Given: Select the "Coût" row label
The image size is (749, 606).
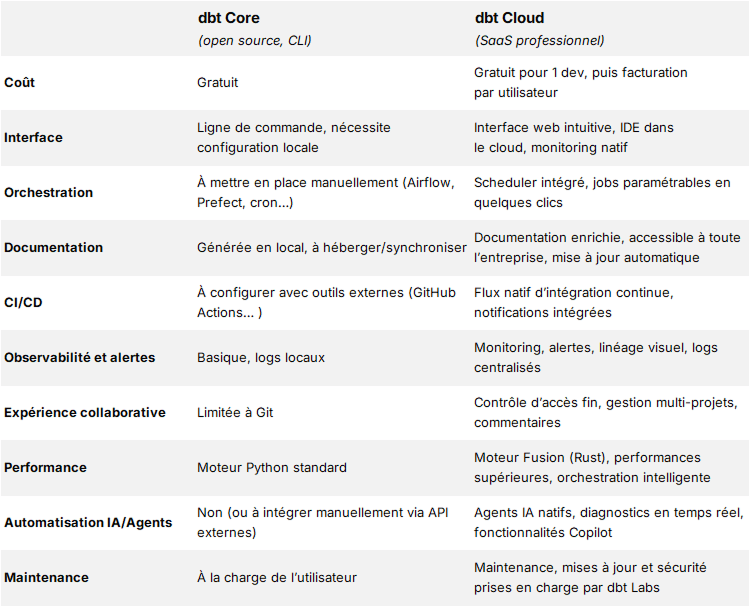Looking at the screenshot, I should coord(20,82).
